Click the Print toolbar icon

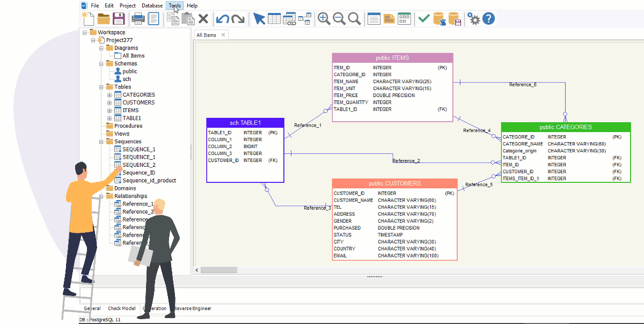point(138,19)
